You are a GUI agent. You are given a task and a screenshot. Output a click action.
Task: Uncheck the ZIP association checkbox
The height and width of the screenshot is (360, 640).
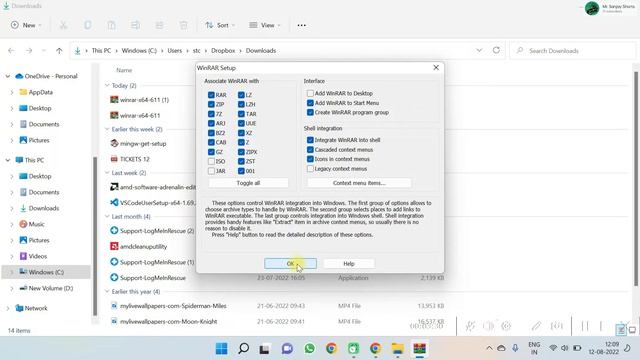pyautogui.click(x=211, y=104)
